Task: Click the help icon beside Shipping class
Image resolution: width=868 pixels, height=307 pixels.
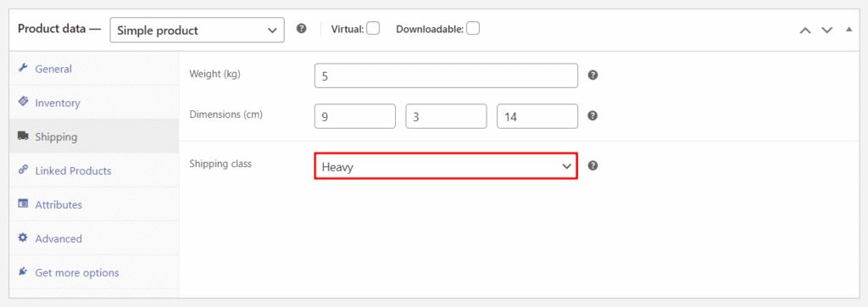Action: pyautogui.click(x=593, y=165)
